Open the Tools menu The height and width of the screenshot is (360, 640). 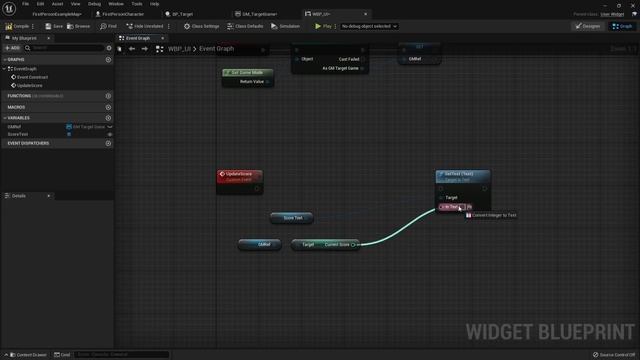pyautogui.click(x=137, y=4)
